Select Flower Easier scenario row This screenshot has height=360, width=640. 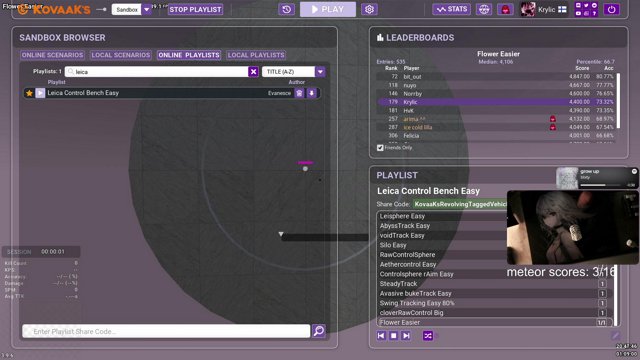[495, 322]
